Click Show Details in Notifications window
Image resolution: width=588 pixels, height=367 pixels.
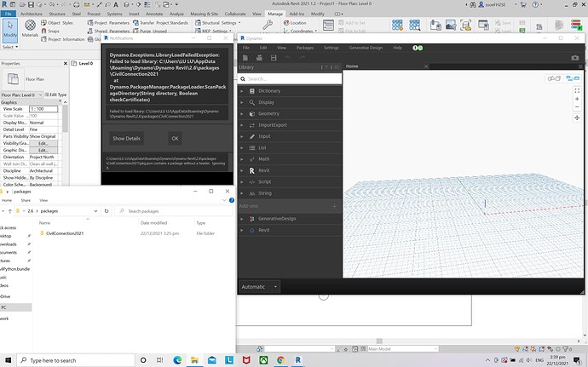pos(126,138)
